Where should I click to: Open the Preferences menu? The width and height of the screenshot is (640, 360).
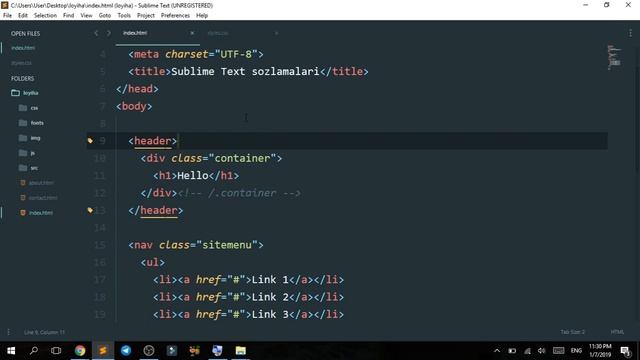175,16
